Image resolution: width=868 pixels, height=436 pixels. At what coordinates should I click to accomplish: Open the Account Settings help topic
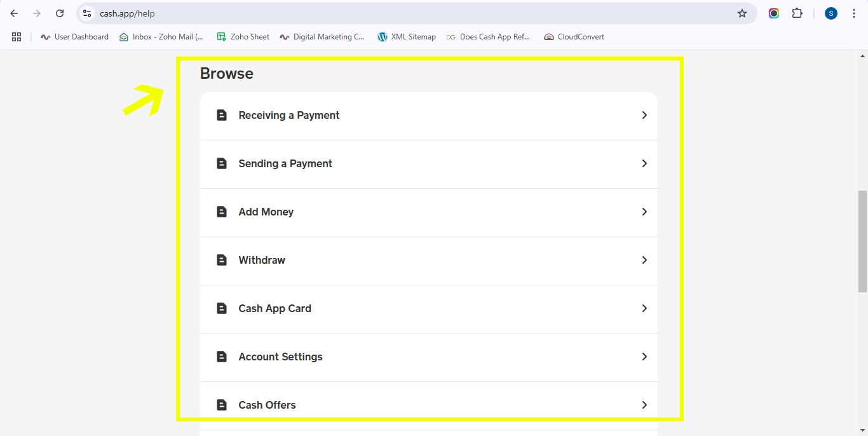pos(428,358)
